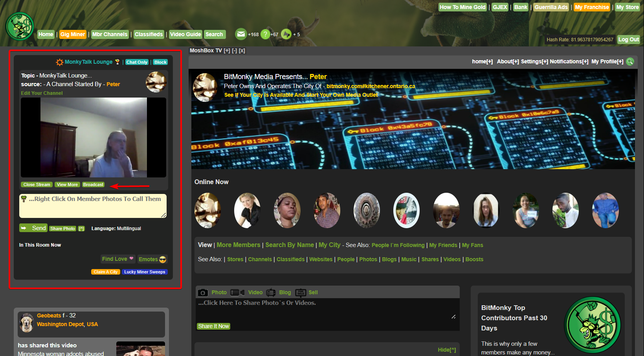This screenshot has height=356, width=644.
Task: Click the gear icon beside MonkyTalk Lounge
Action: 59,62
